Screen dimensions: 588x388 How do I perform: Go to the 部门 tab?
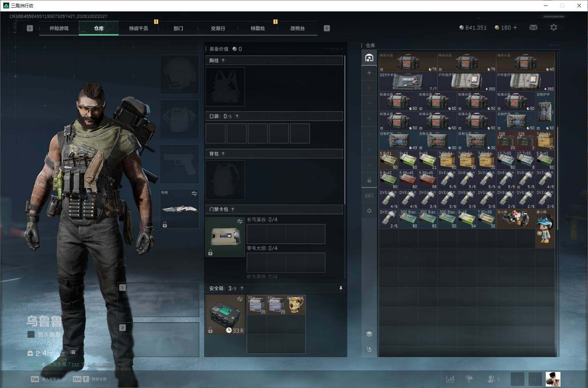(x=178, y=28)
